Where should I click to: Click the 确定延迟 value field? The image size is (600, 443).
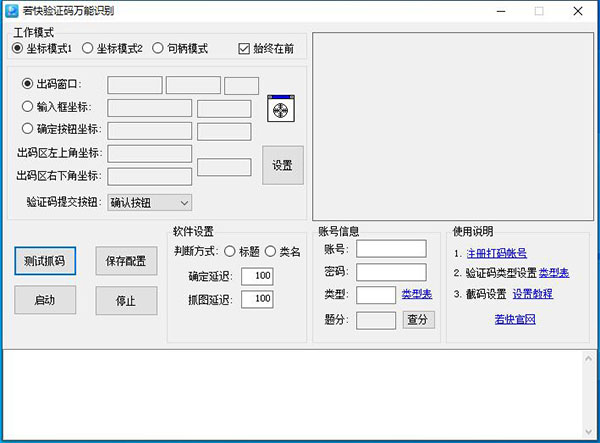click(257, 276)
